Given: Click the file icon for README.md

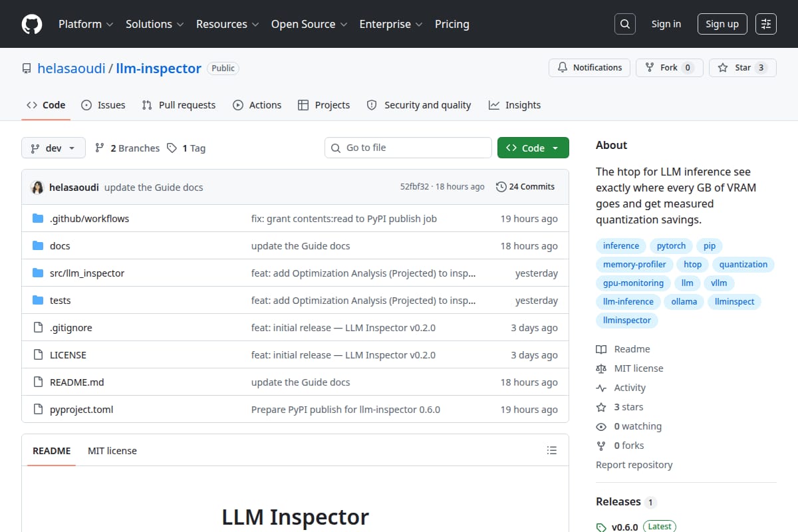Looking at the screenshot, I should tap(38, 382).
